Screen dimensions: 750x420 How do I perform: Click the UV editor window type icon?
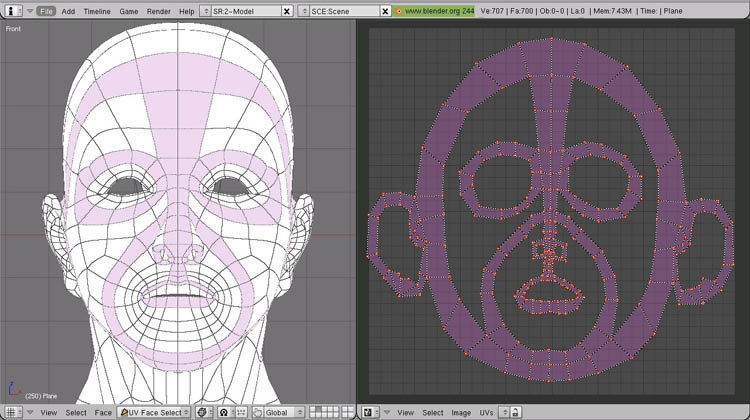tap(368, 412)
